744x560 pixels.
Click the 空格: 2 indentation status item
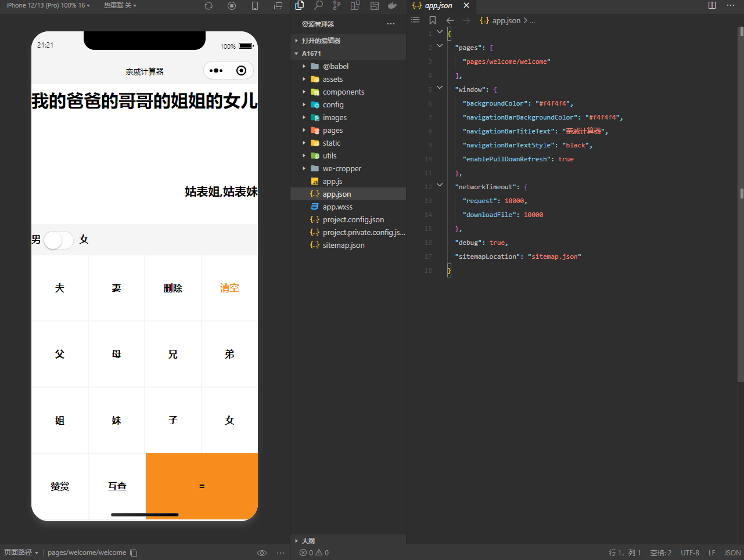(661, 553)
